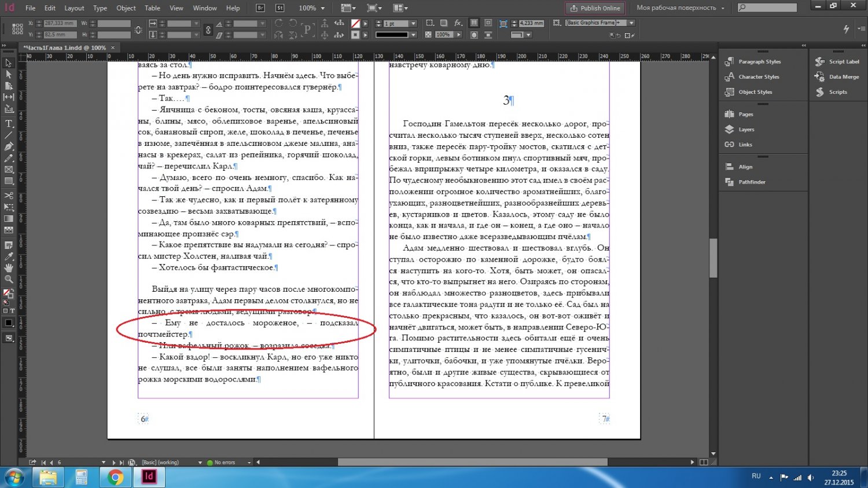Open the Object menu
868x488 pixels.
[x=126, y=8]
